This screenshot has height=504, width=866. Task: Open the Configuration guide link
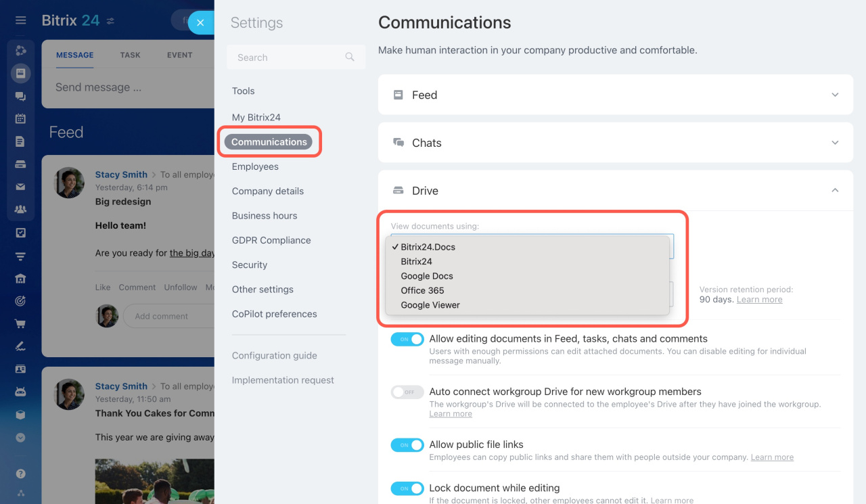click(x=274, y=356)
